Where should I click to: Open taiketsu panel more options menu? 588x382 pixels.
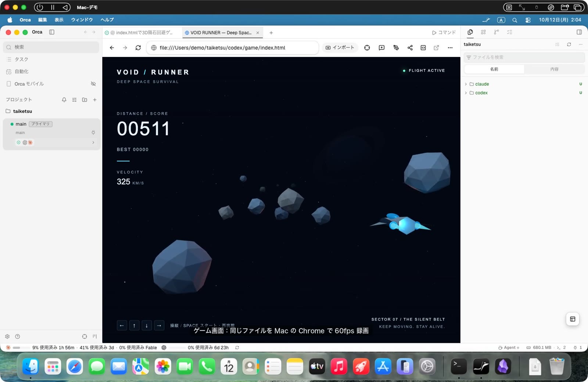pyautogui.click(x=581, y=44)
